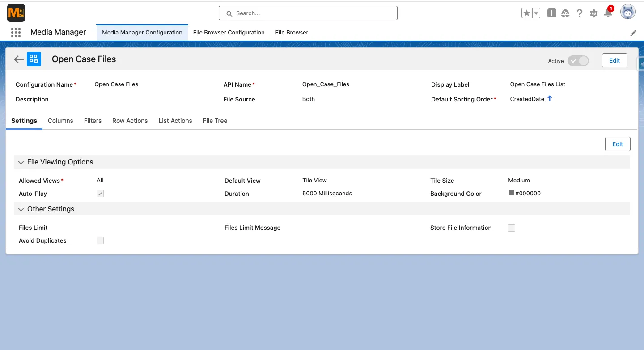This screenshot has height=350, width=644.
Task: Open help with the question mark icon
Action: [580, 13]
